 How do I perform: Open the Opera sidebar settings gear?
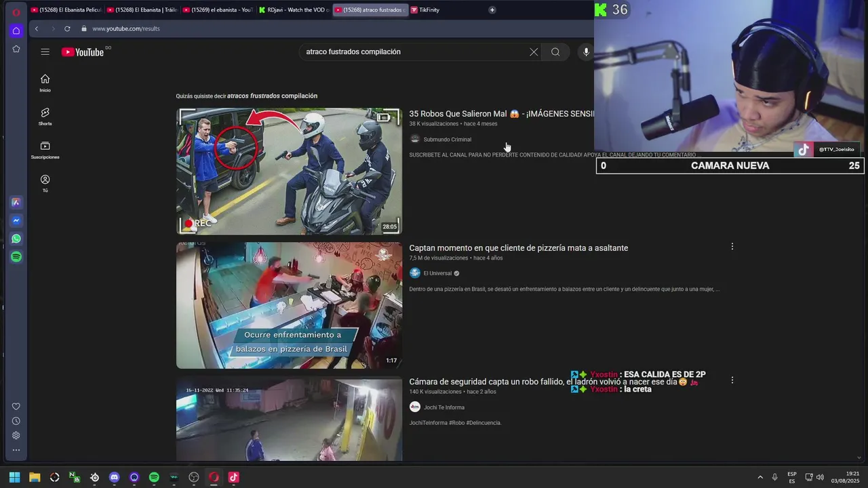(16, 435)
